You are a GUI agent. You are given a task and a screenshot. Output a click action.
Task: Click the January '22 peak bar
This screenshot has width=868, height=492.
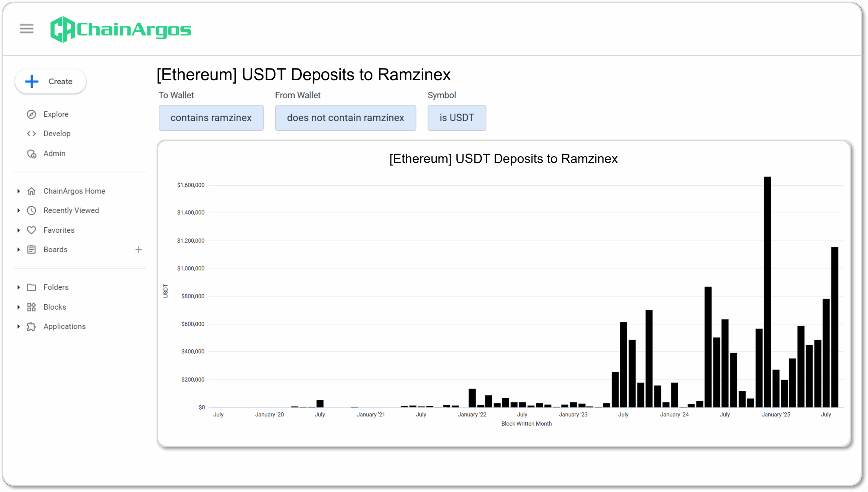472,398
